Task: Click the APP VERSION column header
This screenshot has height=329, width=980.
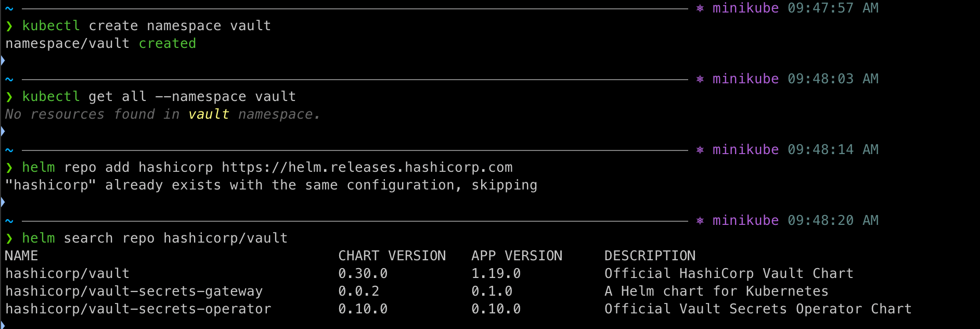Action: pos(517,256)
